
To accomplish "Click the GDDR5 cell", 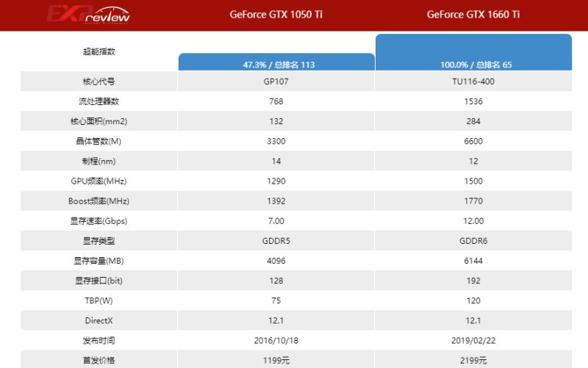I will (x=276, y=241).
